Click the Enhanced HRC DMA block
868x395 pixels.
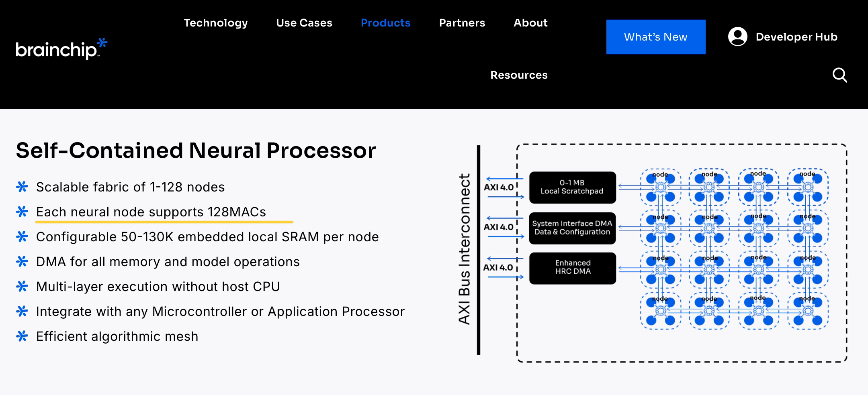pos(572,268)
